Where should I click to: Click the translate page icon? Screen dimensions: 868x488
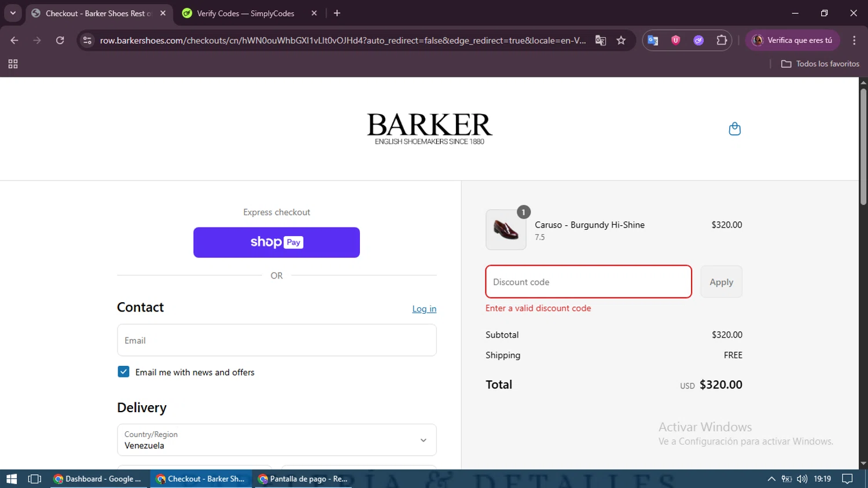[x=601, y=41]
